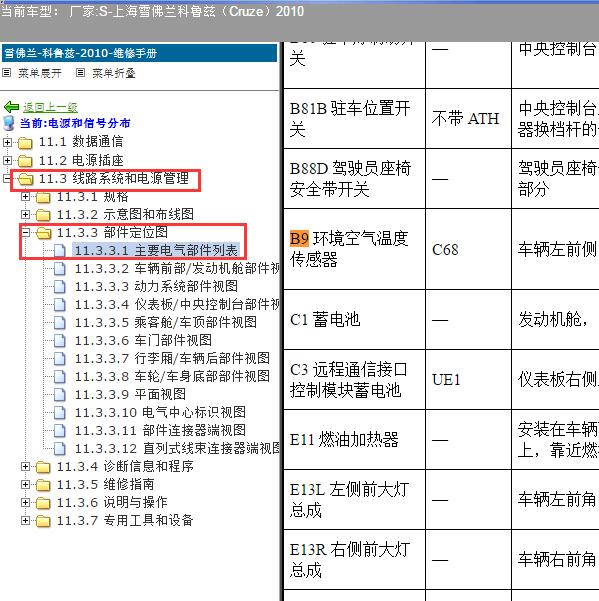Open 11.3.3.12 直列式线束连接器端视图
Image resolution: width=599 pixels, height=601 pixels.
click(x=177, y=449)
